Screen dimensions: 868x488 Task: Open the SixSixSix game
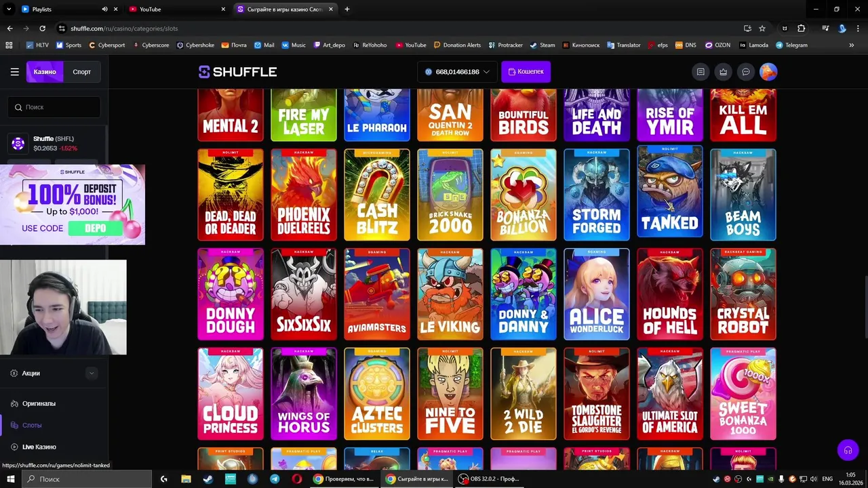pyautogui.click(x=304, y=294)
